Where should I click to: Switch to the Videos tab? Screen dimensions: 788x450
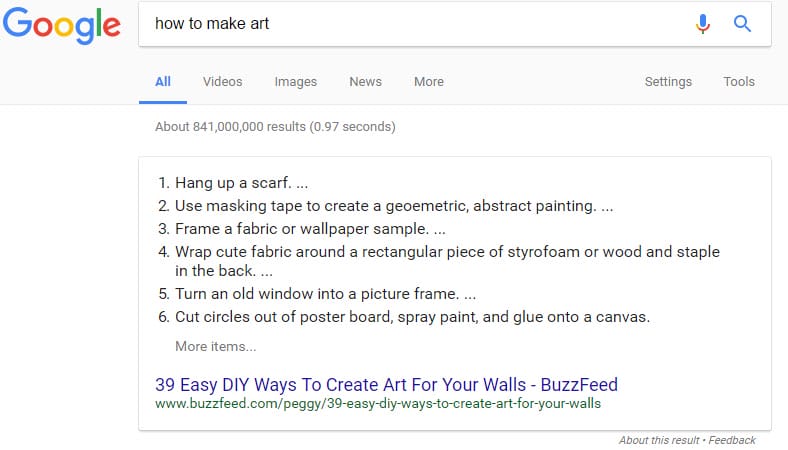pos(222,82)
